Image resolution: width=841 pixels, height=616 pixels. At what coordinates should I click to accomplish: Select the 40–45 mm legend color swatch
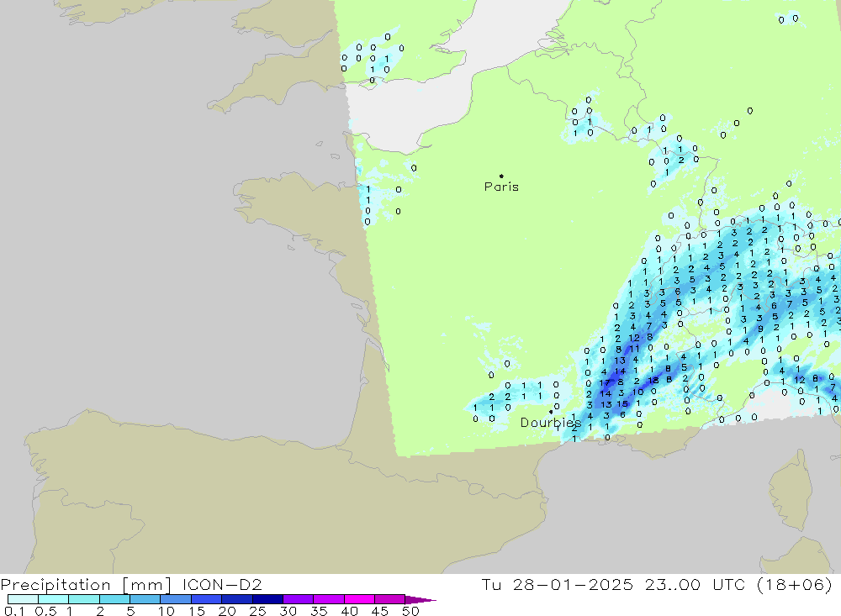click(359, 599)
